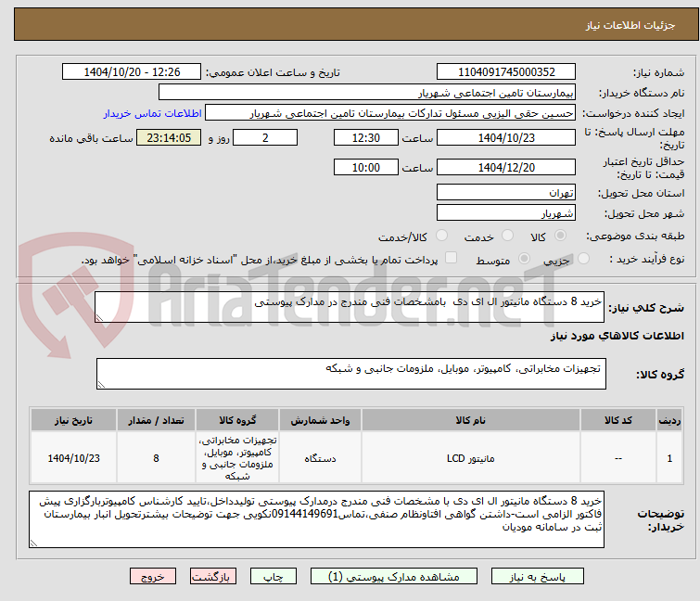Click the need date cell 1404/10/23 in table
The height and width of the screenshot is (601, 700).
click(73, 458)
